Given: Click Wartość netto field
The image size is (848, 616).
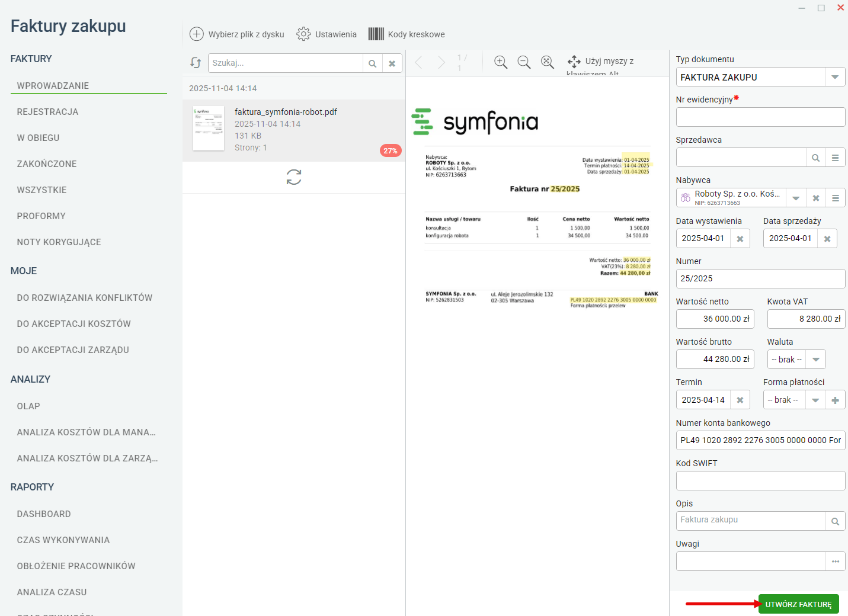Looking at the screenshot, I should (x=715, y=319).
